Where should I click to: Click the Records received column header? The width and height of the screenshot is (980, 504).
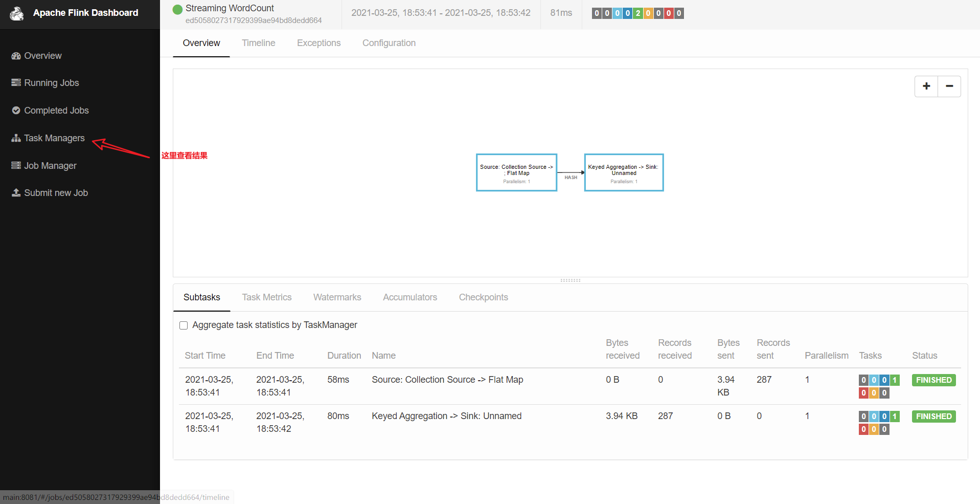[x=675, y=349]
